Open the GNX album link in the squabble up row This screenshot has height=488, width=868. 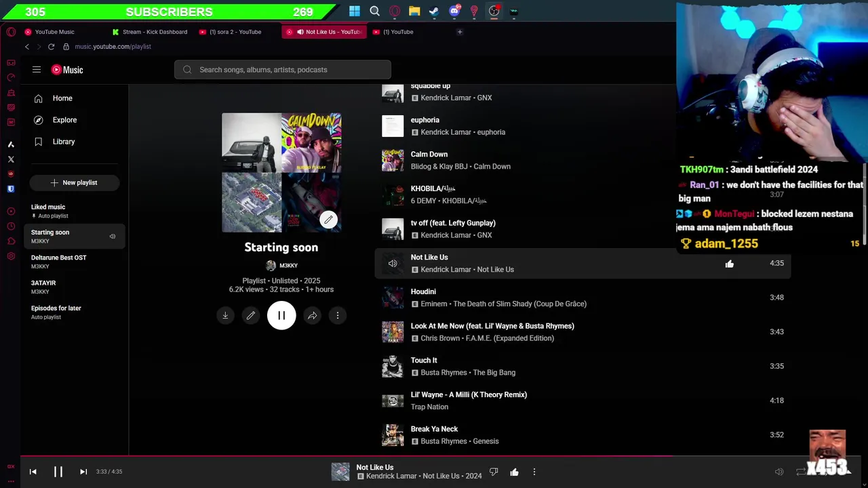(484, 98)
